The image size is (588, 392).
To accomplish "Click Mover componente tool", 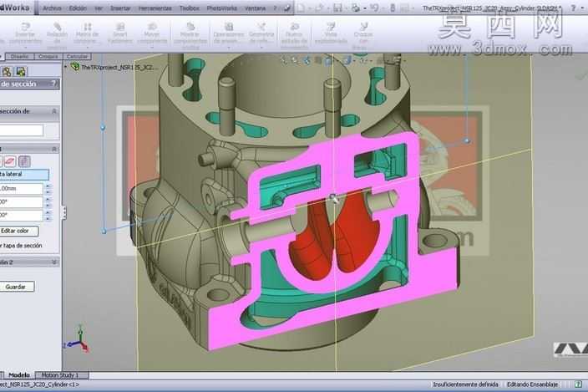I will [152, 35].
